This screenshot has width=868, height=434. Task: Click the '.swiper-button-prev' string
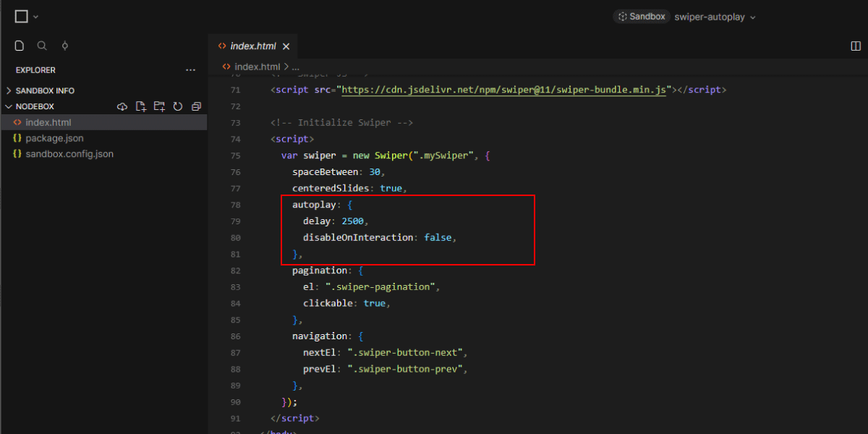coord(405,369)
